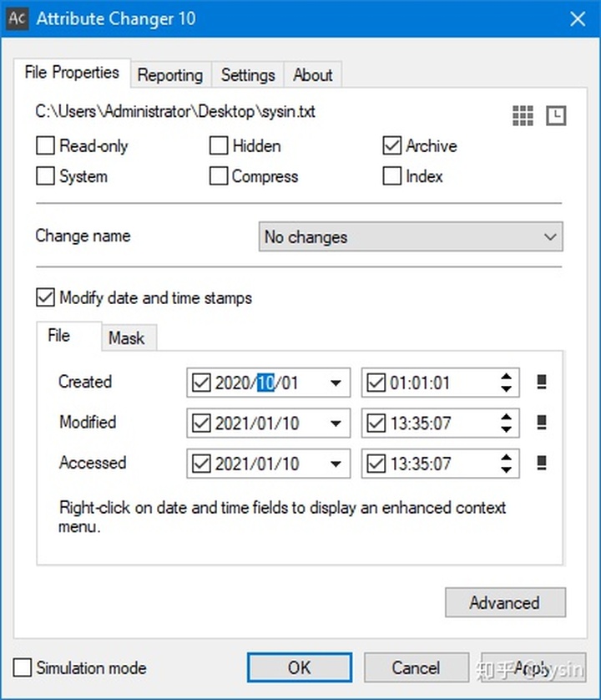The height and width of the screenshot is (700, 601).
Task: Uncheck the Archive attribute
Action: click(391, 145)
